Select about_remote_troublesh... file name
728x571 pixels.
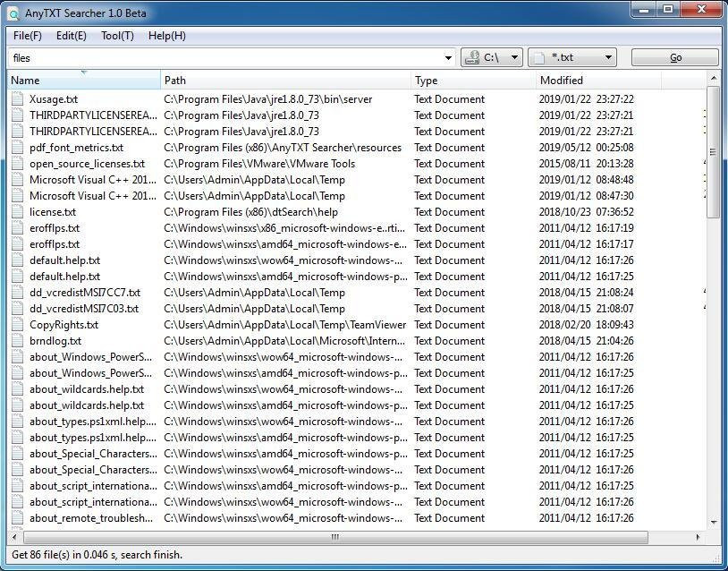click(x=91, y=518)
